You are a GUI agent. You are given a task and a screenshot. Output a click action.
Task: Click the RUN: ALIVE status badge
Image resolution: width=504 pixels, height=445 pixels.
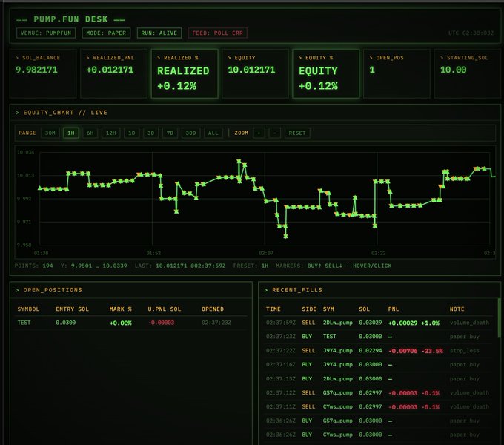[159, 33]
